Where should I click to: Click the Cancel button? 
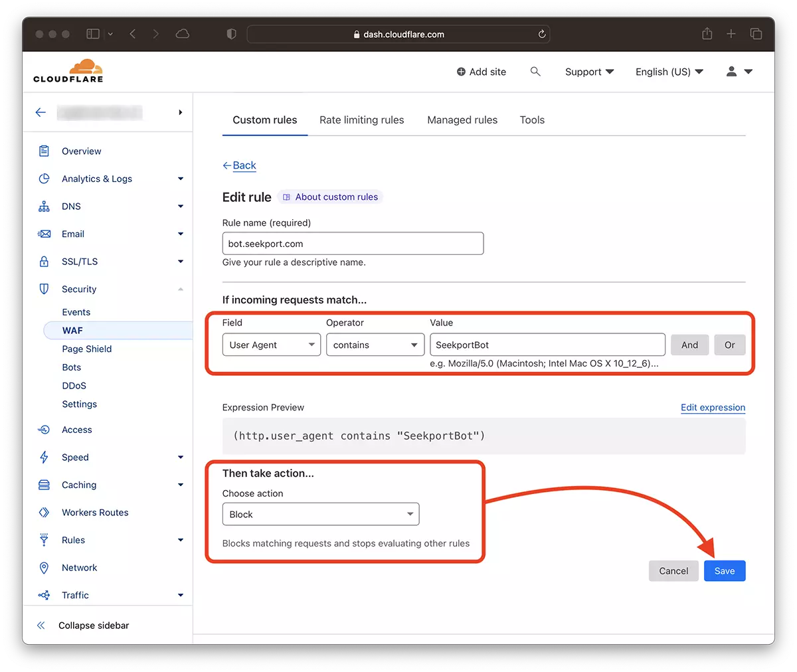673,571
